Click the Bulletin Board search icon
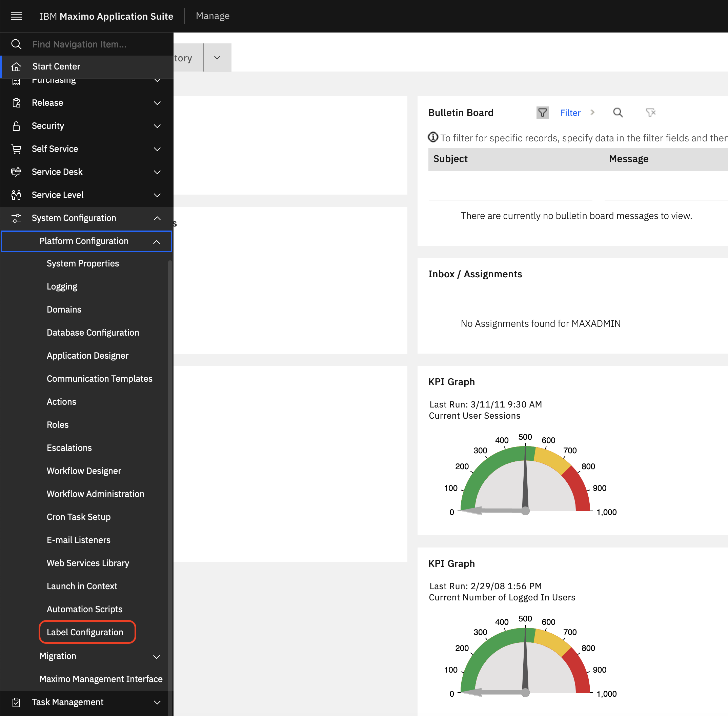The width and height of the screenshot is (728, 716). tap(618, 112)
